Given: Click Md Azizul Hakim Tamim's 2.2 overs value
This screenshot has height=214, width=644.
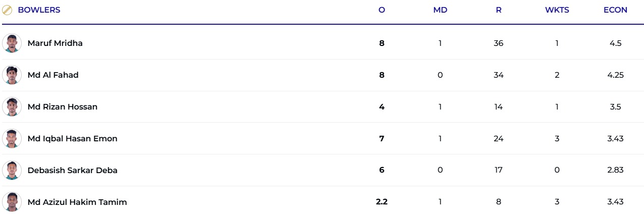Looking at the screenshot, I should (382, 202).
